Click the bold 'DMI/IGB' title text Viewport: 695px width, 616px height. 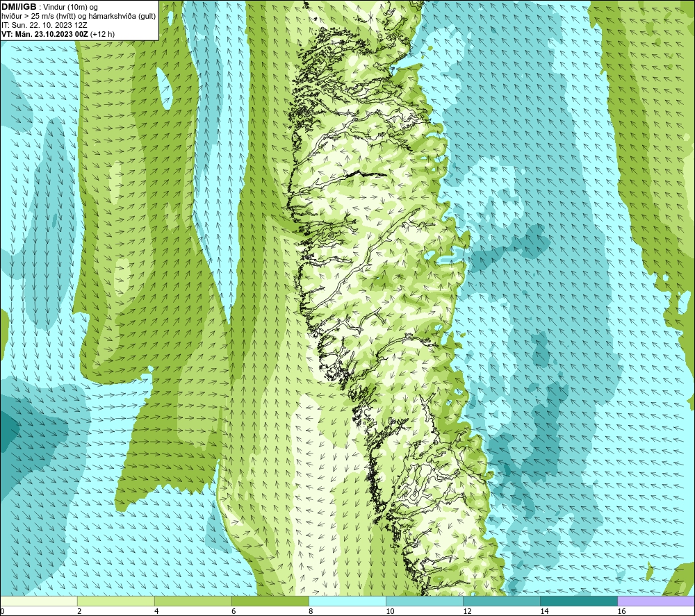(19, 7)
